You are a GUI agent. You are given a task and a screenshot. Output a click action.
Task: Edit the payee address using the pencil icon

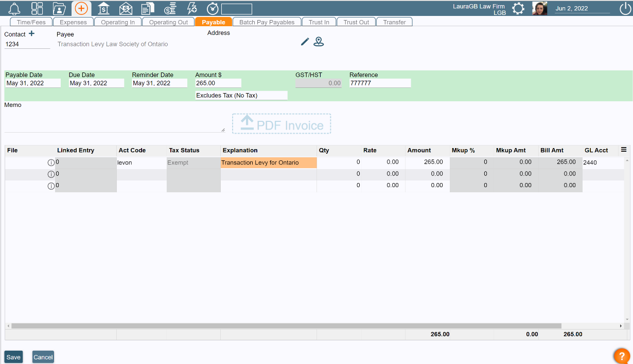coord(305,42)
